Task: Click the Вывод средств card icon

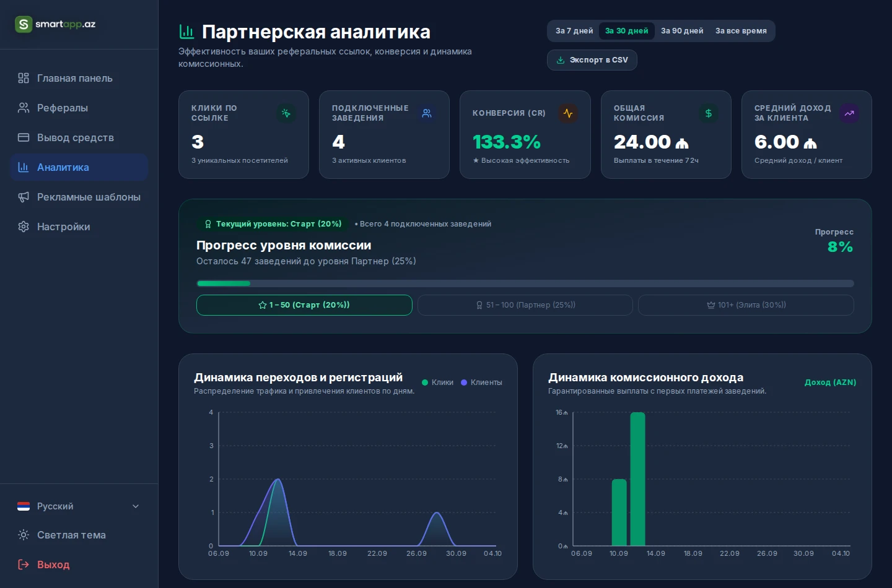Action: point(24,137)
